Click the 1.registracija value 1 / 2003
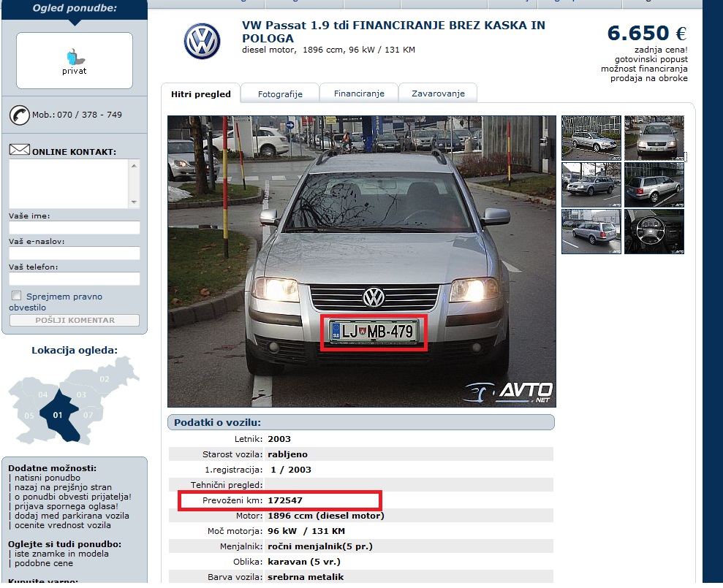Screen dimensions: 723x588 291,470
